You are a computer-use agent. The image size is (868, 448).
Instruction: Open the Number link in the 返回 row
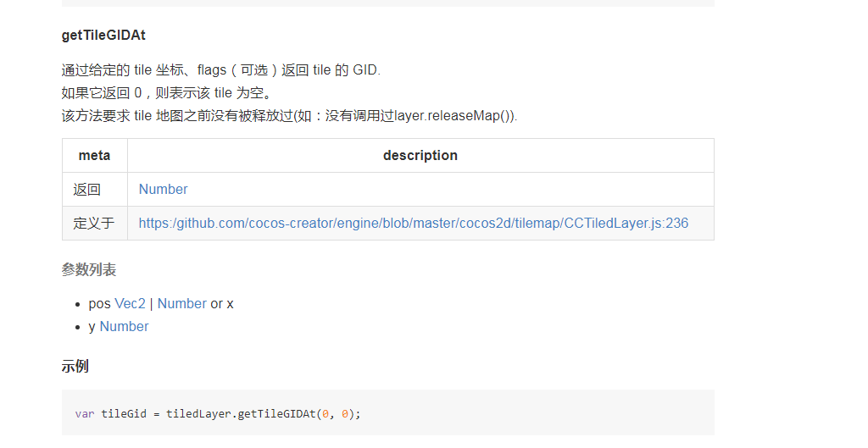click(163, 190)
